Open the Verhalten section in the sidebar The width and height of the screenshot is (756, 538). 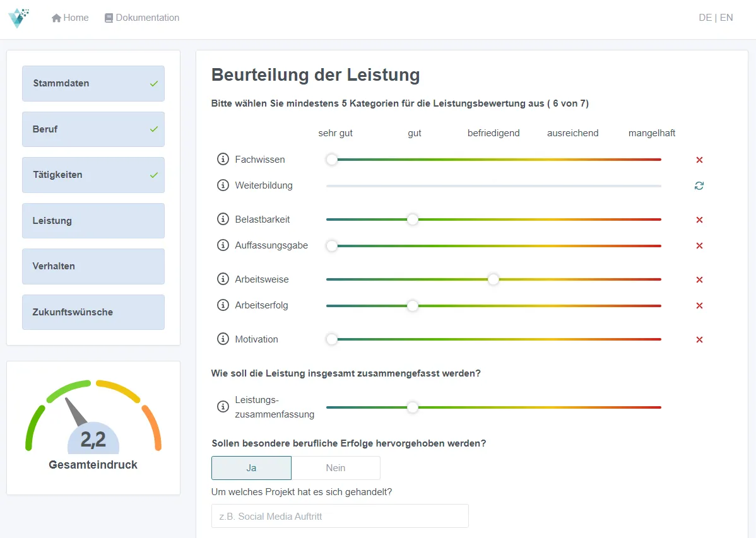coord(93,266)
